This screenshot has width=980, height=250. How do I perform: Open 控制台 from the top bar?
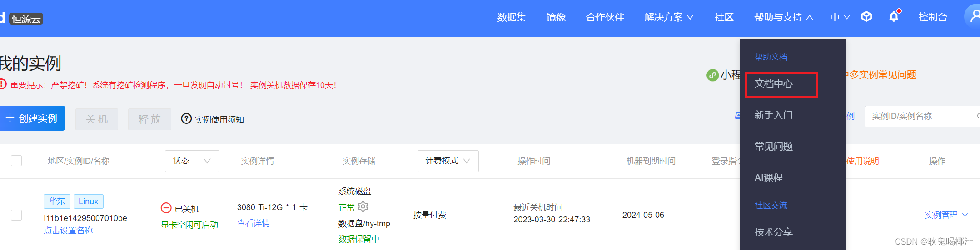tap(933, 17)
